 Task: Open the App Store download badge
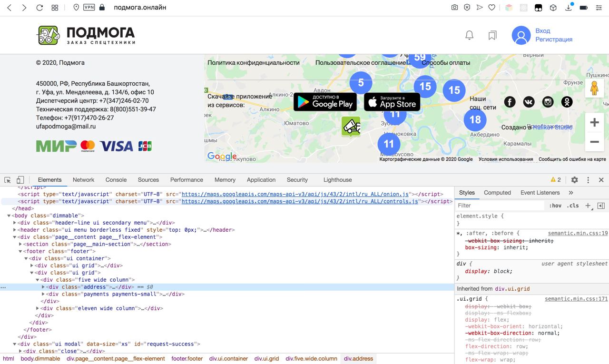(x=392, y=102)
